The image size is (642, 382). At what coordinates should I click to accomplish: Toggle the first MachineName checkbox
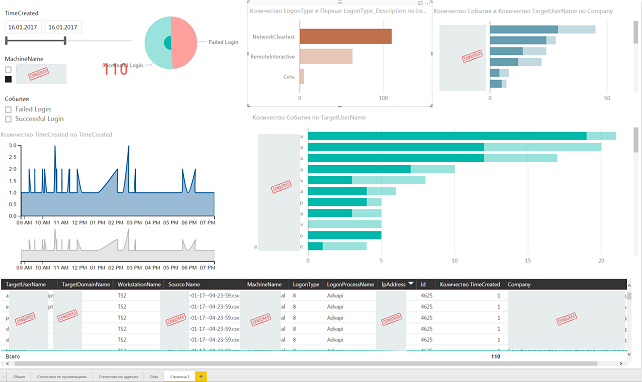(8, 70)
